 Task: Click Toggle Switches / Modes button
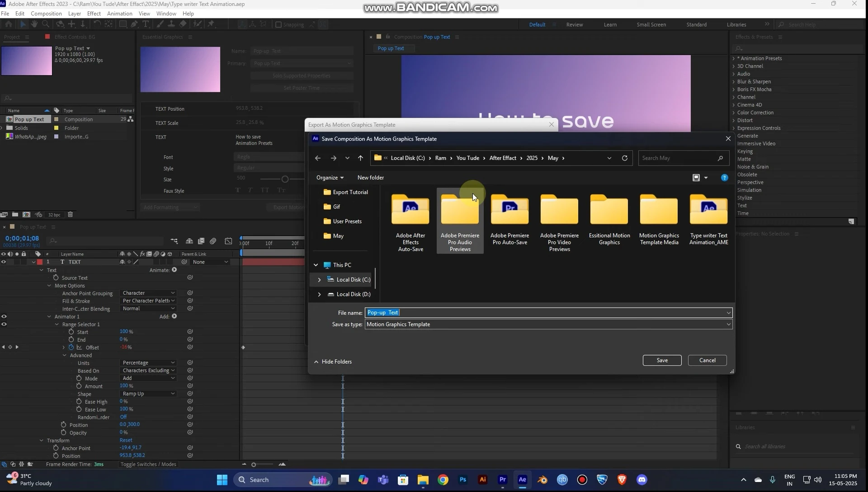[148, 464]
